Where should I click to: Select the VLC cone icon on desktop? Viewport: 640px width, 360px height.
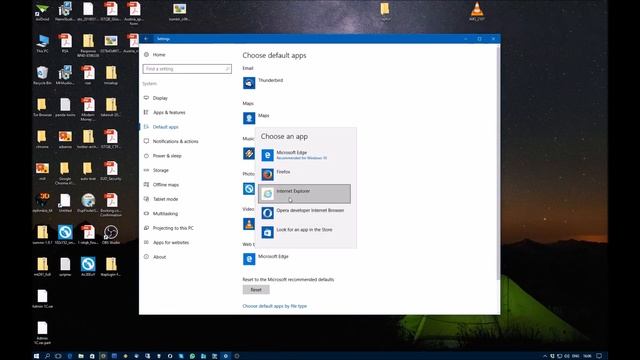477,11
